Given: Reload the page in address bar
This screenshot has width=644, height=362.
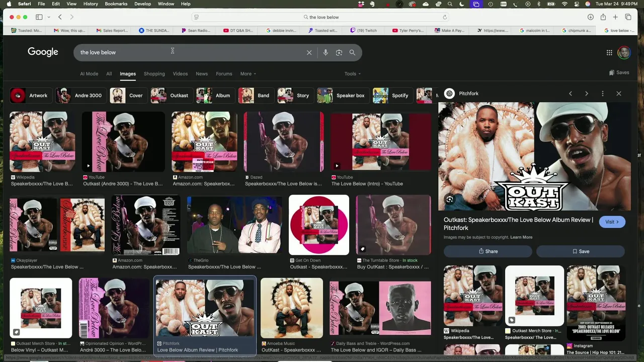Looking at the screenshot, I should pos(445,17).
